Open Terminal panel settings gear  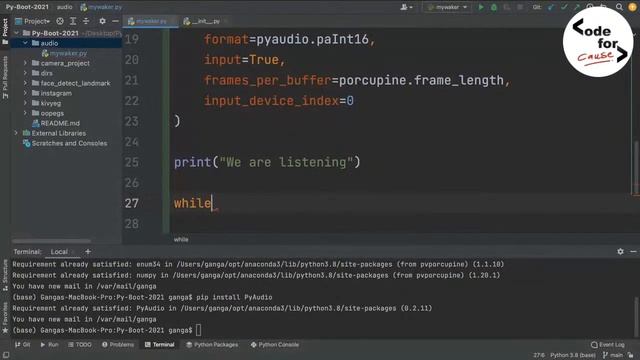(620, 251)
